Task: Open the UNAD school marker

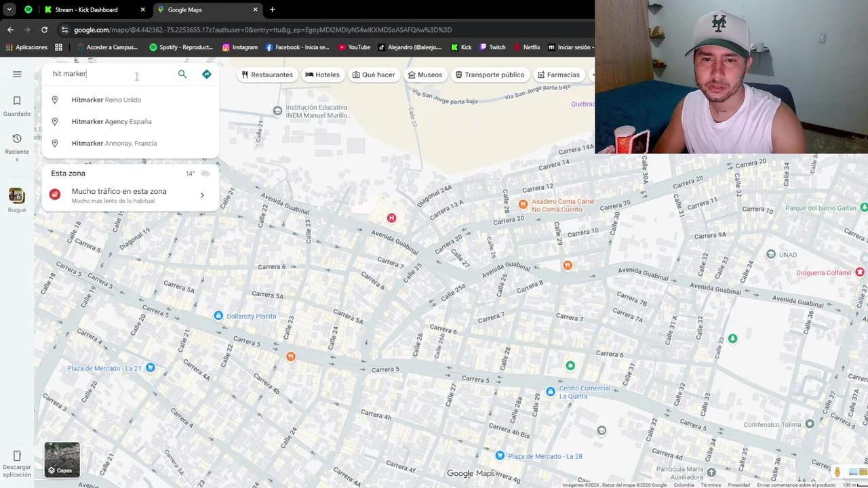Action: [x=771, y=254]
